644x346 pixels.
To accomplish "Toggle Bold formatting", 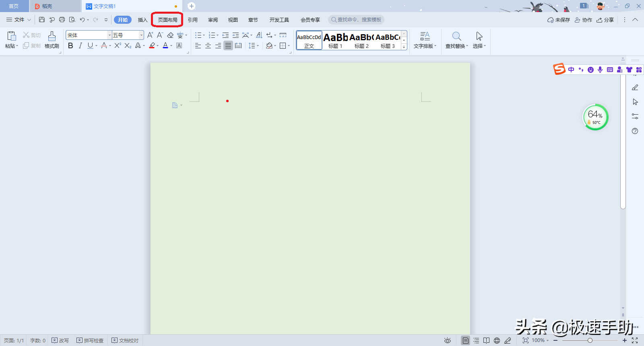I will [70, 45].
